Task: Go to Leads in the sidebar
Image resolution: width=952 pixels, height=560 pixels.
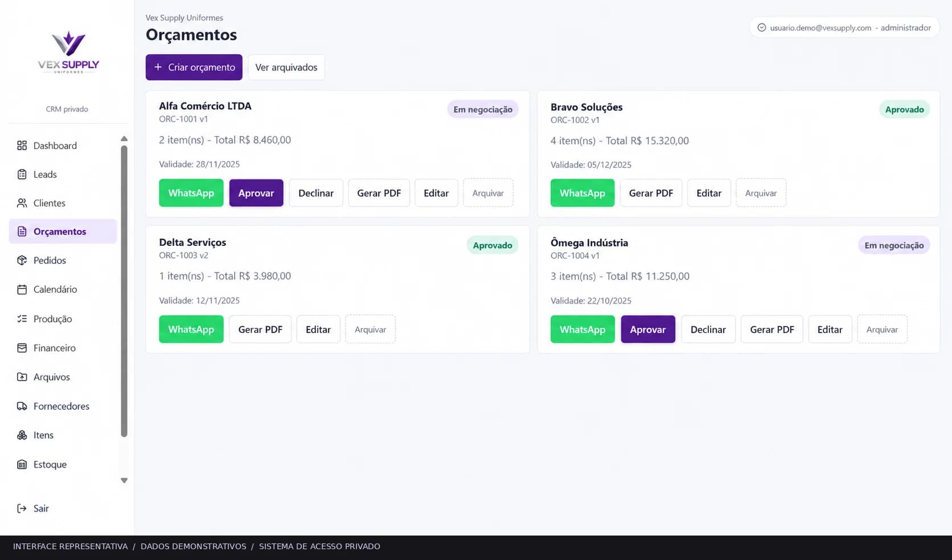Action: coord(63,175)
